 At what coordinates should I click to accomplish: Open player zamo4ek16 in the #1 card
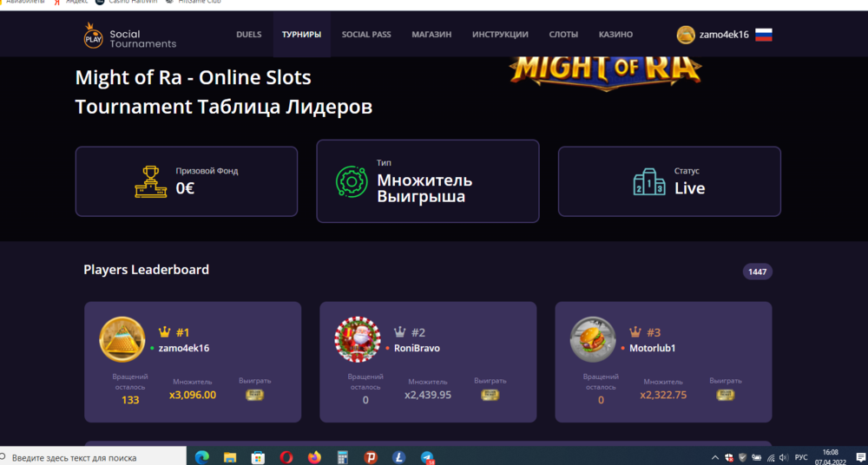[x=184, y=348]
